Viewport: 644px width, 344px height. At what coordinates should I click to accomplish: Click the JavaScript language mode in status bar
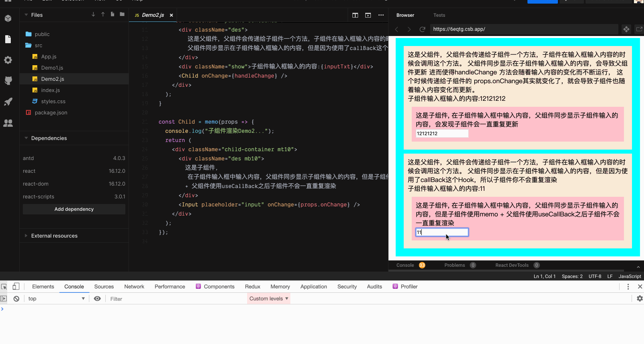coord(630,276)
